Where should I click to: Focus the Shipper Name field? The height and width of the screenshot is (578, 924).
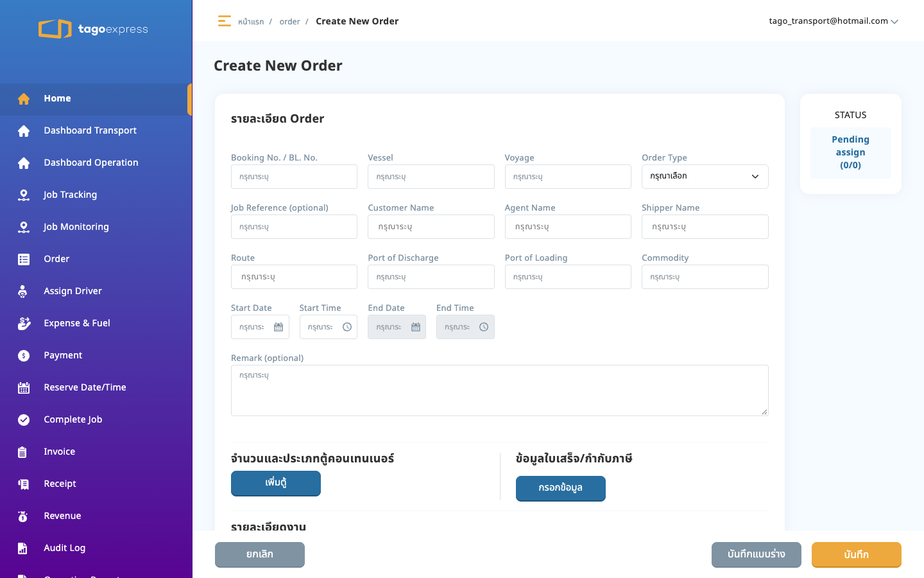pyautogui.click(x=705, y=227)
